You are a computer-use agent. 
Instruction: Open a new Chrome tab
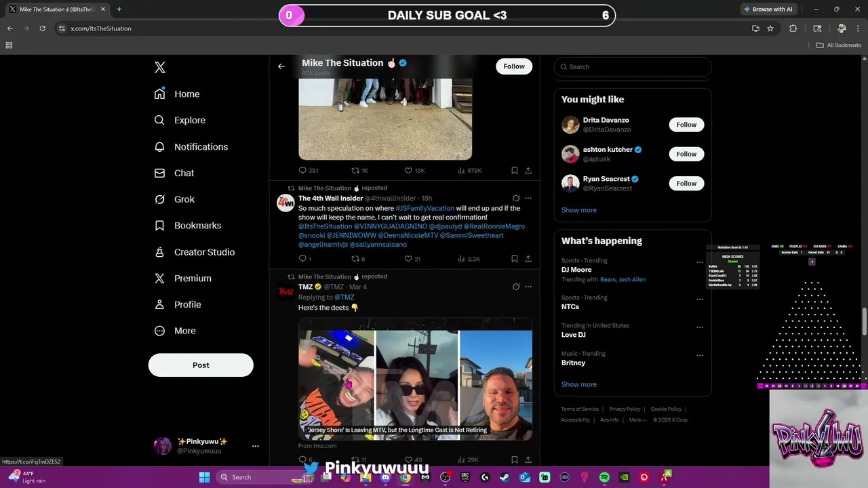119,9
